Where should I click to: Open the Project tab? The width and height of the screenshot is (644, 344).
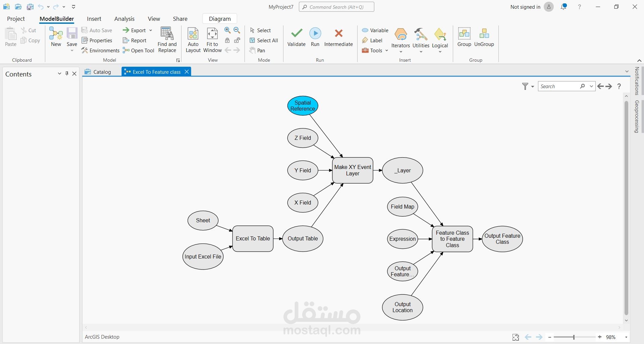tap(16, 19)
